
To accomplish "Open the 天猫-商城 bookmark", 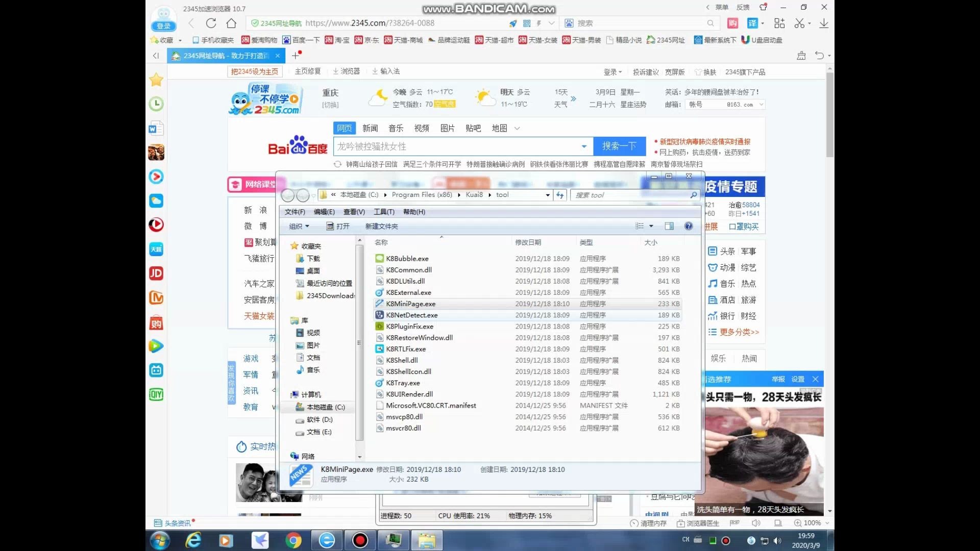I will pos(403,40).
